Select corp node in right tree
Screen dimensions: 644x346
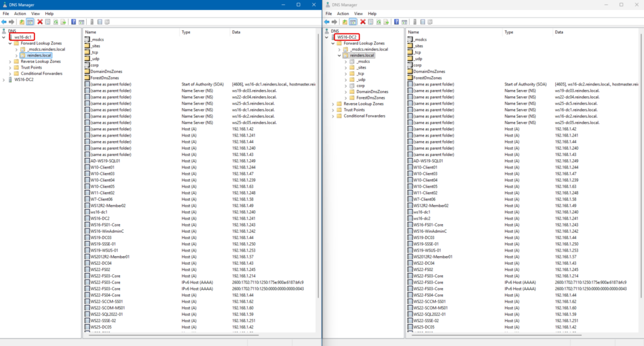pyautogui.click(x=360, y=86)
